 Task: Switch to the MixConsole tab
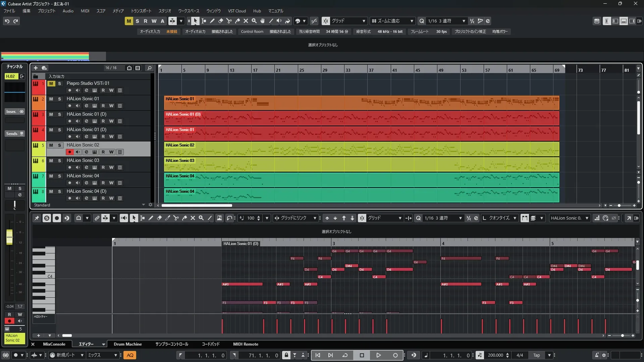[54, 344]
